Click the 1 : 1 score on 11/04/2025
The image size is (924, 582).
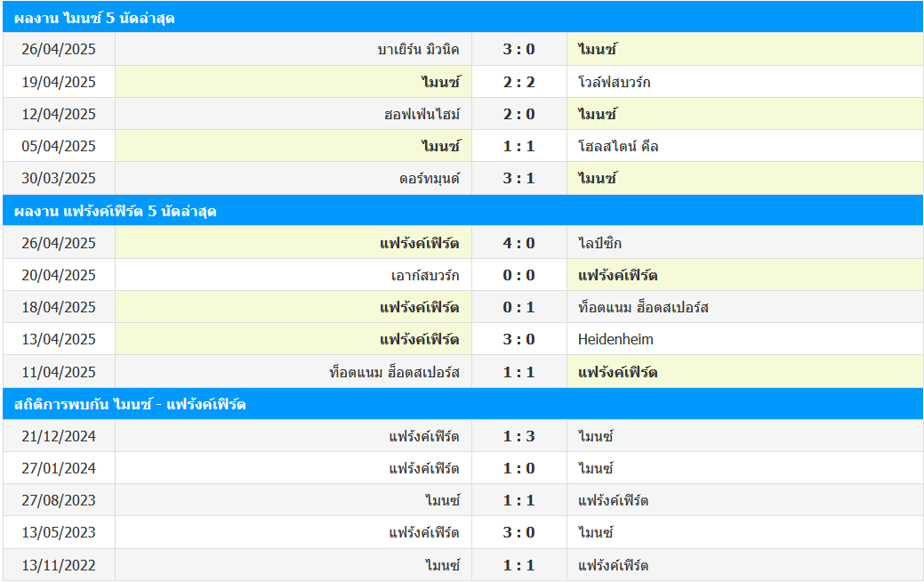click(x=518, y=372)
